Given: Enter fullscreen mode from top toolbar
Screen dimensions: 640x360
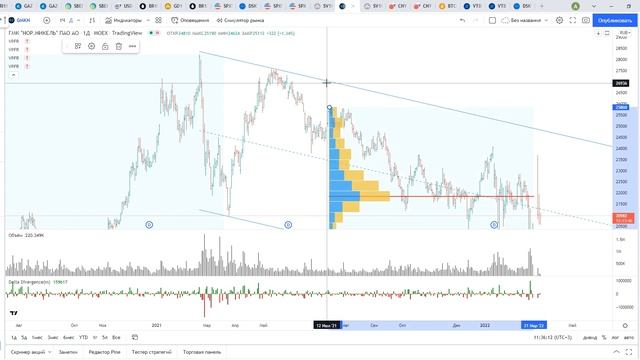Looking at the screenshot, I should [572, 20].
